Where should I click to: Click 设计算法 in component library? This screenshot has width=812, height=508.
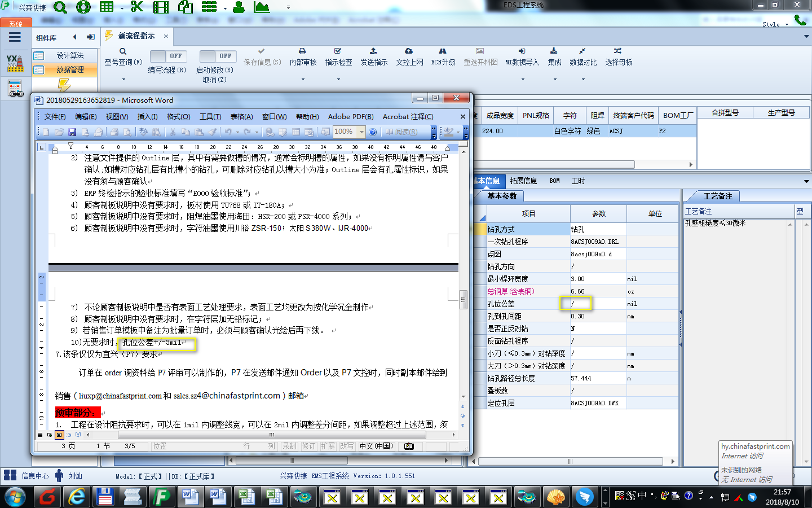(x=64, y=55)
